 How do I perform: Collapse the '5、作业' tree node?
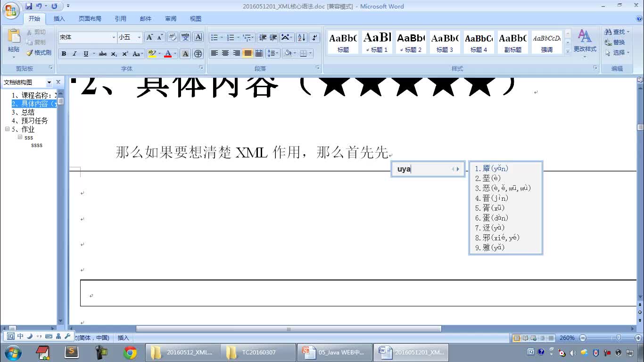(x=8, y=129)
